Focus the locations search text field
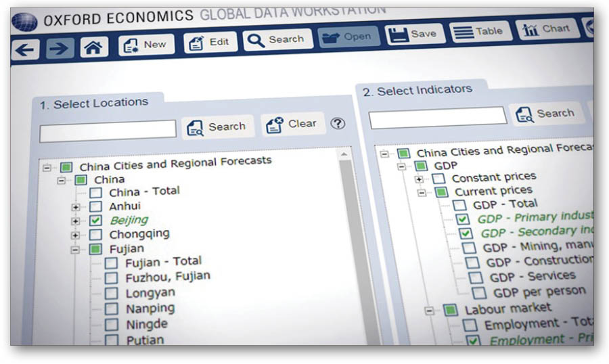The width and height of the screenshot is (609, 364). point(108,131)
